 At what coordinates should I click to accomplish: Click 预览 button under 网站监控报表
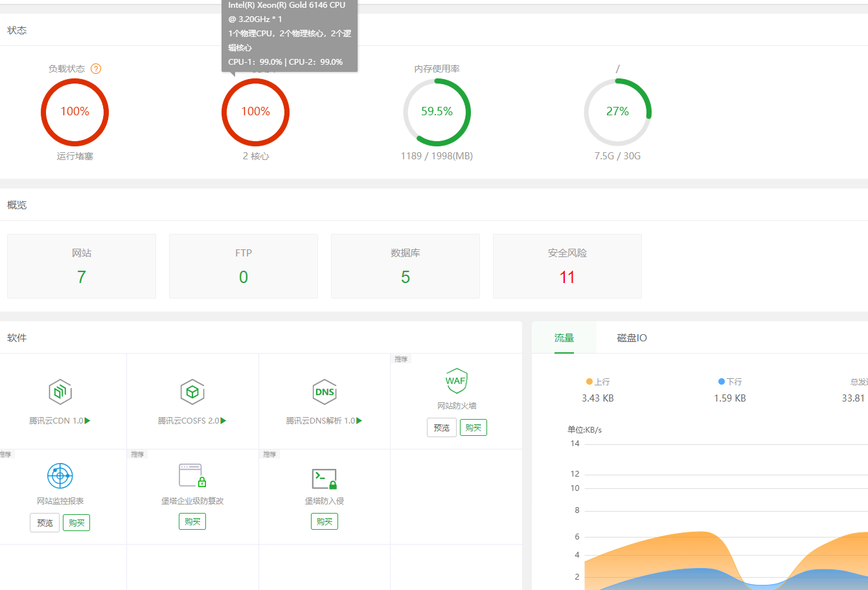click(45, 523)
